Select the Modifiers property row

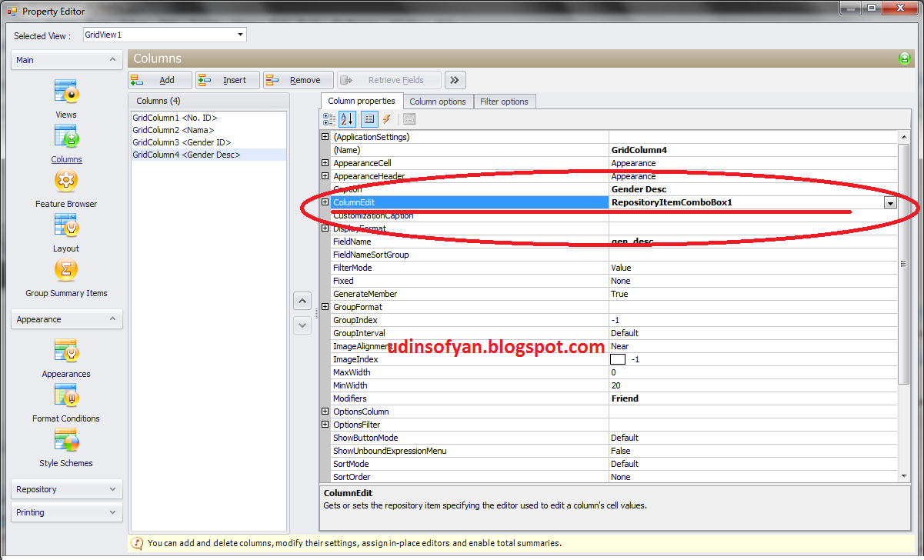click(x=614, y=398)
